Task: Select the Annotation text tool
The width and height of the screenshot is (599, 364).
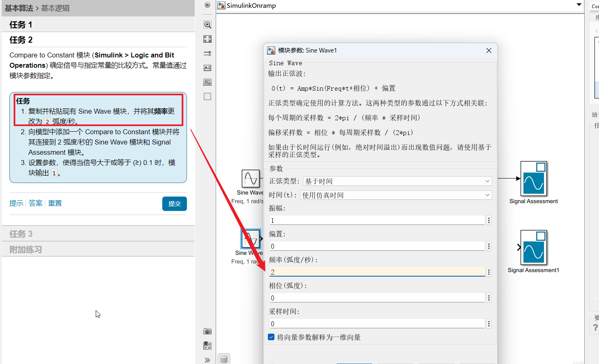Action: (x=207, y=68)
